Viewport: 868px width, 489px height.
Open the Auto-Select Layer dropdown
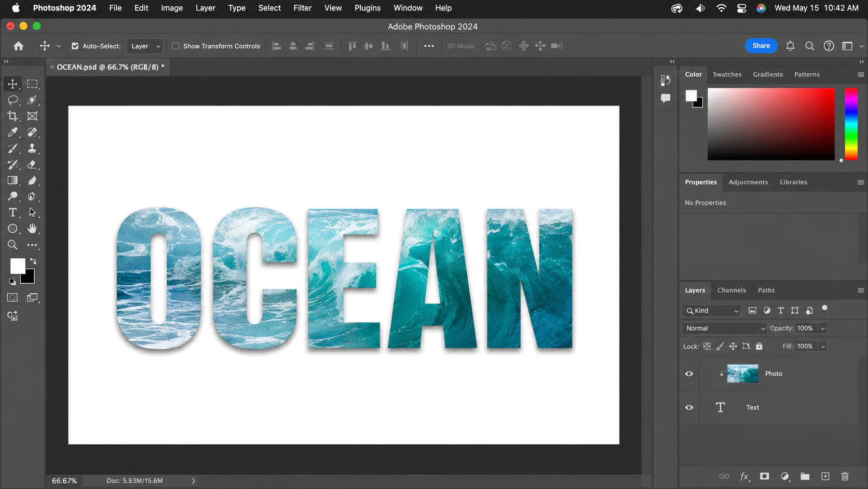pos(145,46)
